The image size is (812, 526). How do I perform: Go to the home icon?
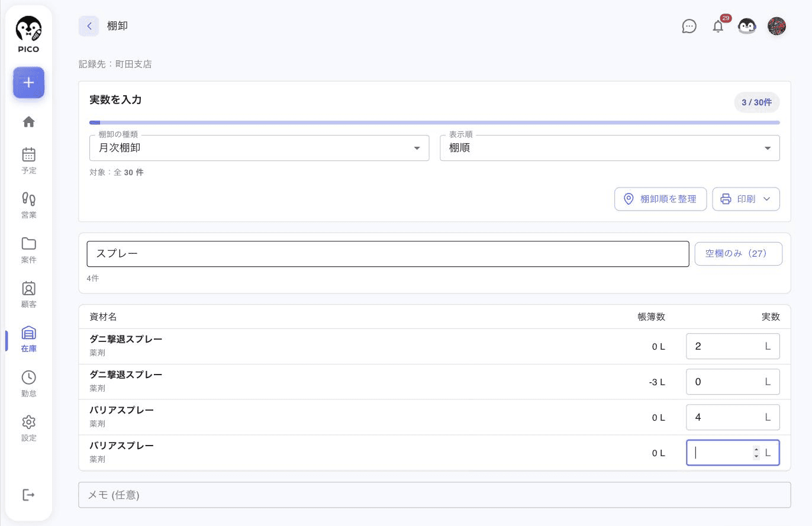click(x=29, y=122)
